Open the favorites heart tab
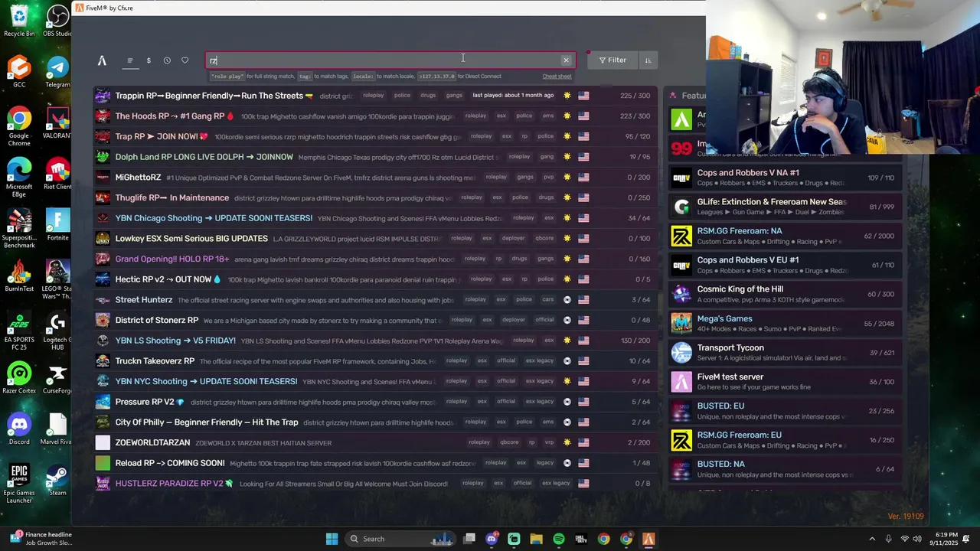Screen dimensions: 980x551 click(185, 60)
